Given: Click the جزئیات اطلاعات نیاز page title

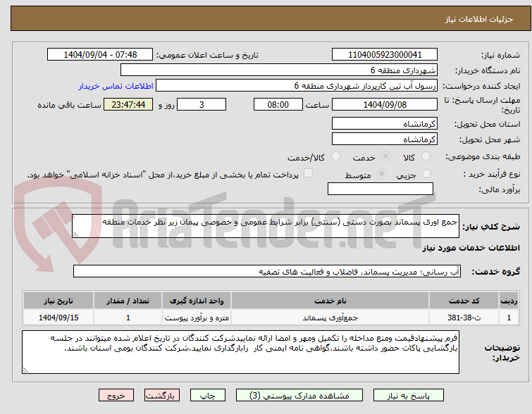Looking at the screenshot, I should [x=478, y=19].
